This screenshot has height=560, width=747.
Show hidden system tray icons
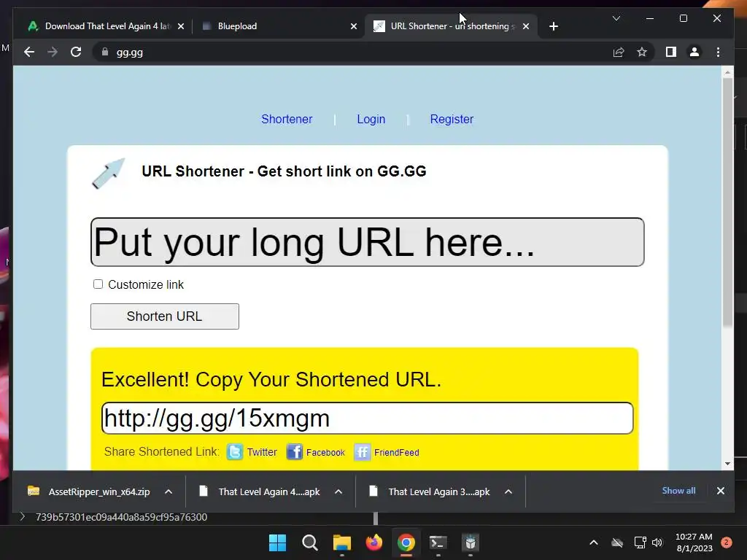pos(594,542)
